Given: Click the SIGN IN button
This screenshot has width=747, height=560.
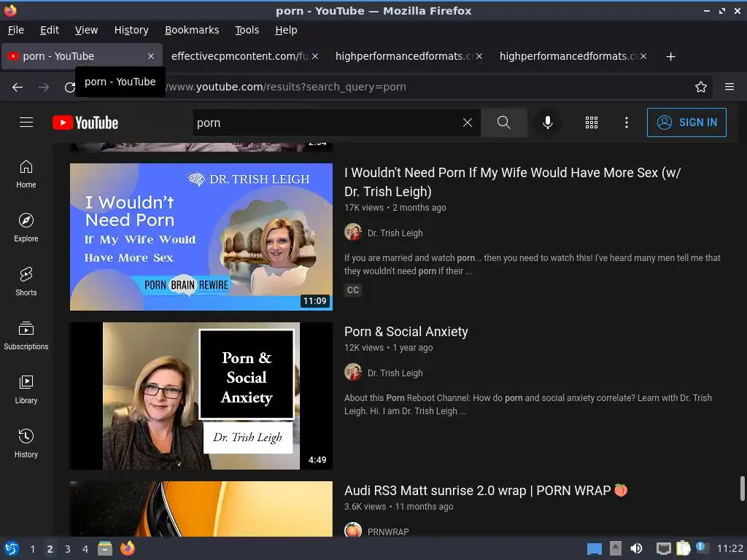Looking at the screenshot, I should coord(686,122).
